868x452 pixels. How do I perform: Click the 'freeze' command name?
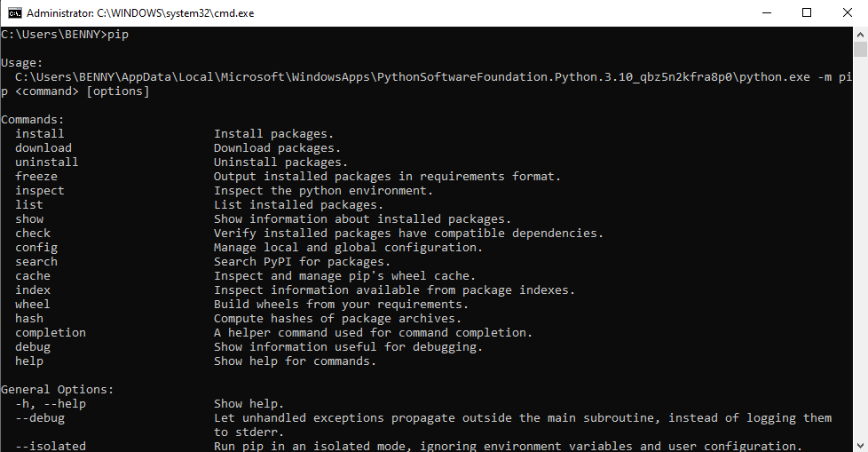[x=36, y=177]
